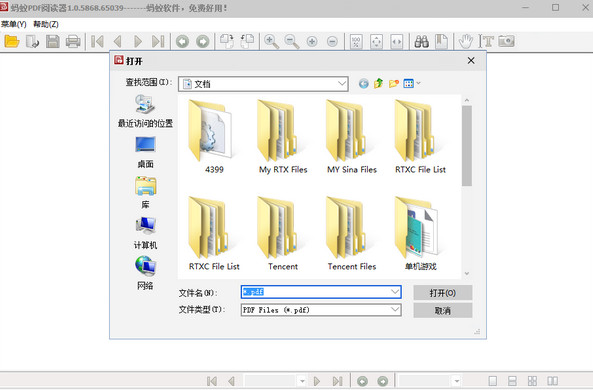Screen dimensions: 593x390
Task: Go to first page using main toolbar
Action: tap(97, 41)
